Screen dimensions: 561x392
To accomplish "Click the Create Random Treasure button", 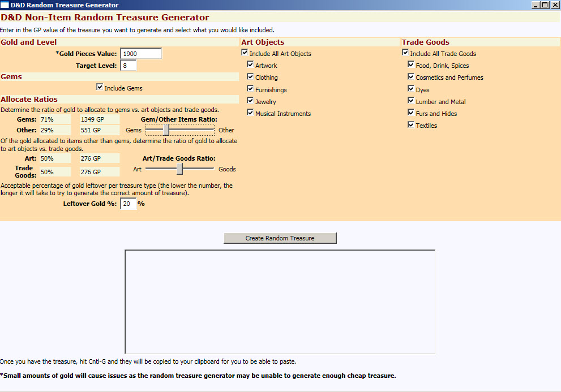I will 280,238.
